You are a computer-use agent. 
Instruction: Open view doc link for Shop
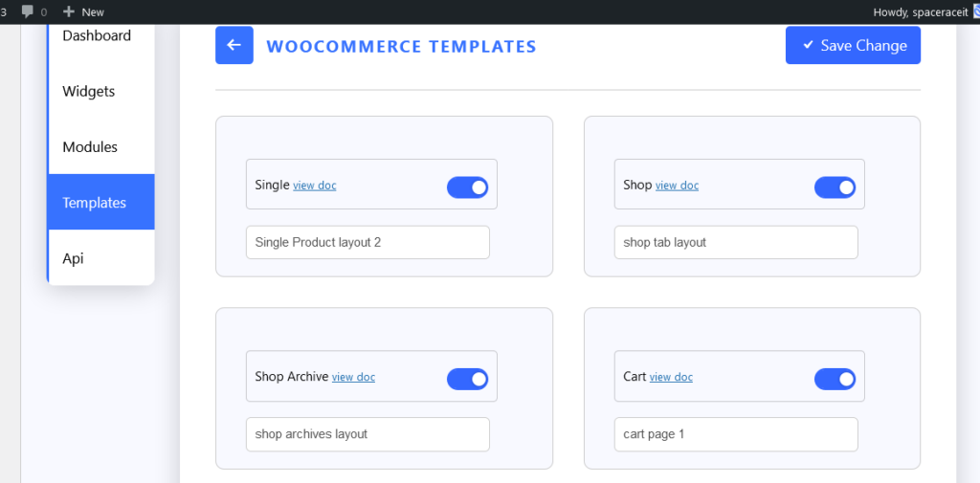tap(677, 186)
